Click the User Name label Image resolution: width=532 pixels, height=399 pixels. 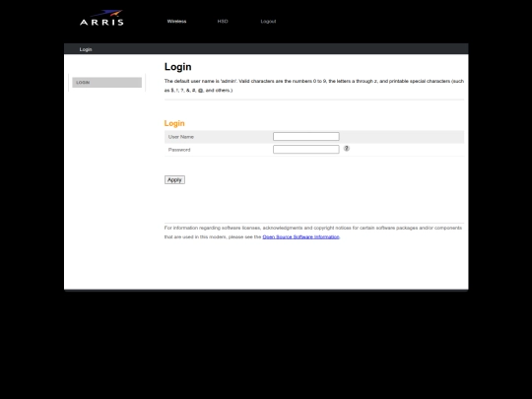point(181,137)
